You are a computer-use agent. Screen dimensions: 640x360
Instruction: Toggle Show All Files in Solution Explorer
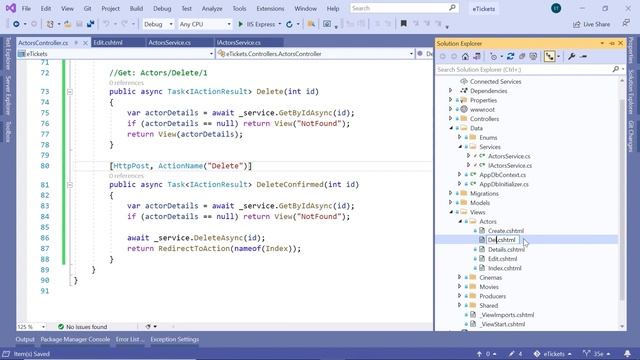pos(533,57)
